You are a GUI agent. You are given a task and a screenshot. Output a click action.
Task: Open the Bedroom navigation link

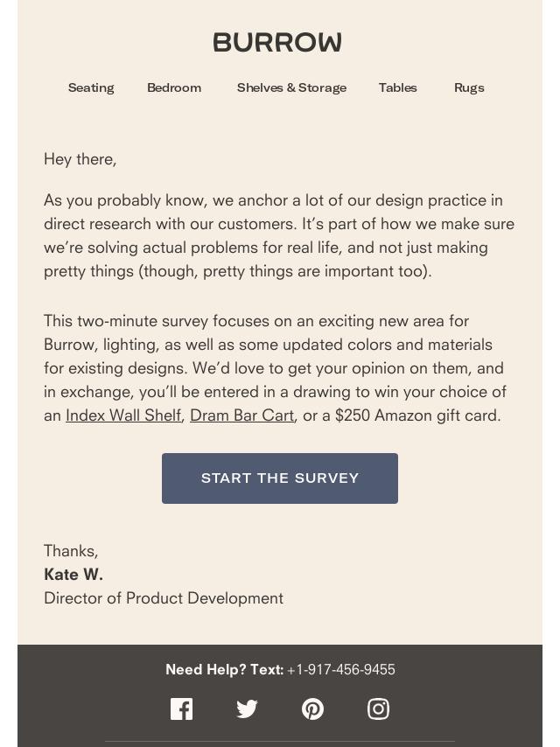pyautogui.click(x=174, y=87)
